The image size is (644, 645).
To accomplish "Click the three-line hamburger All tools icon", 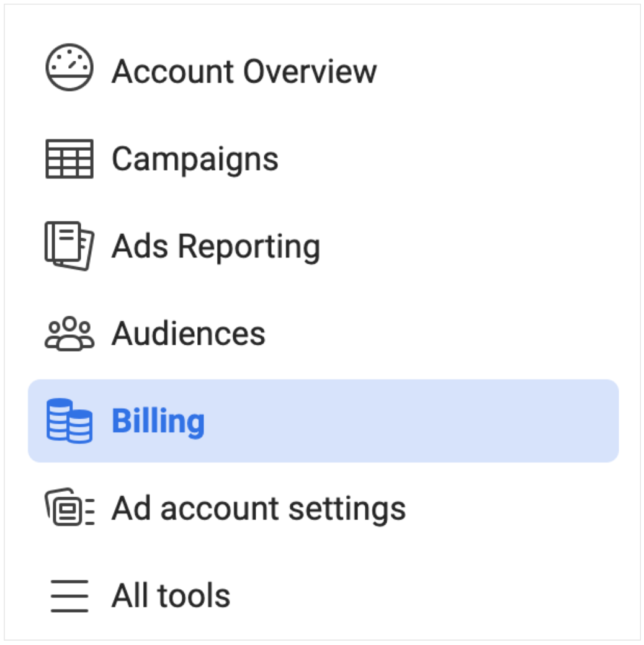I will tap(69, 595).
